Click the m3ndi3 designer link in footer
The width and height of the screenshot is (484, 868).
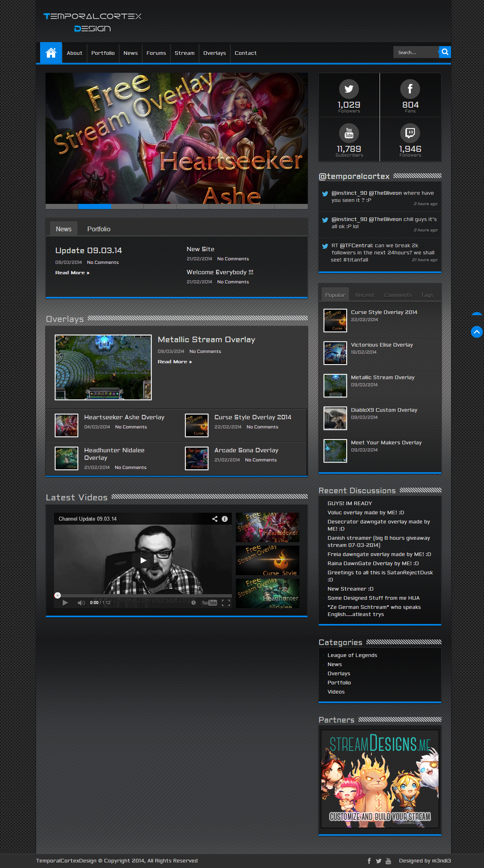coord(441,860)
